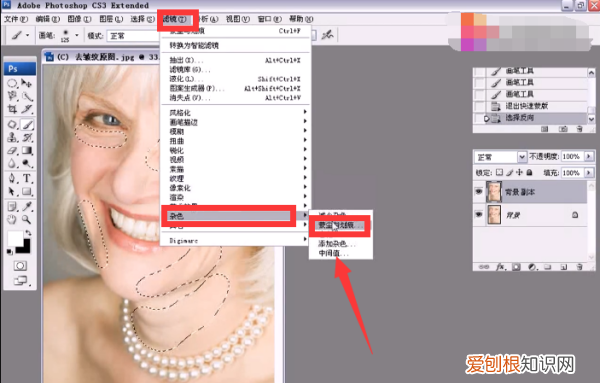Open the 图像 menu
This screenshot has height=383, width=600.
(x=79, y=19)
